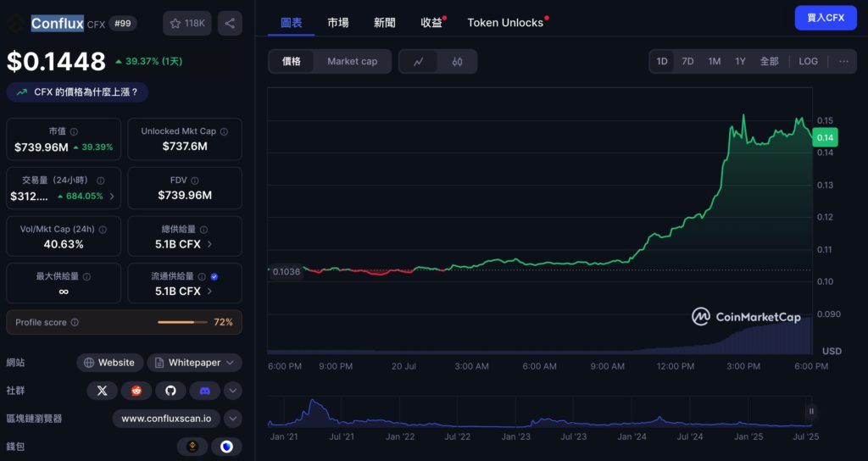The height and width of the screenshot is (461, 868).
Task: Open the www.confluxscan.io explorer link
Action: pos(166,419)
